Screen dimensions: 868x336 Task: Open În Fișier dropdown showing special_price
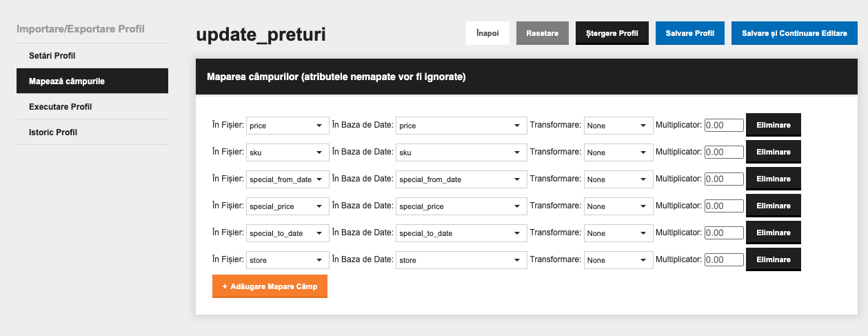pos(287,206)
